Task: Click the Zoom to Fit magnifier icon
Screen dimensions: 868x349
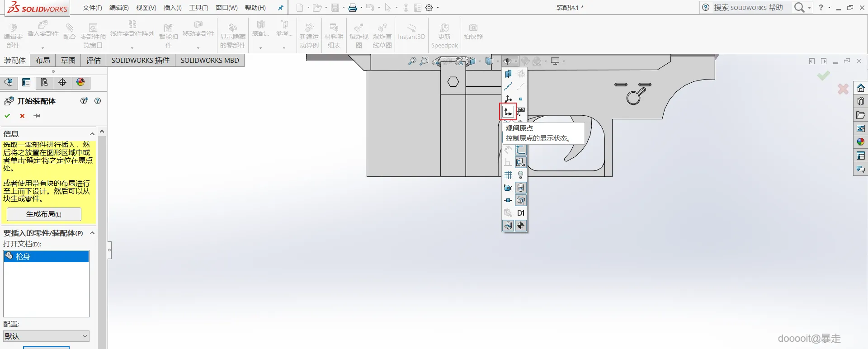Action: point(412,61)
